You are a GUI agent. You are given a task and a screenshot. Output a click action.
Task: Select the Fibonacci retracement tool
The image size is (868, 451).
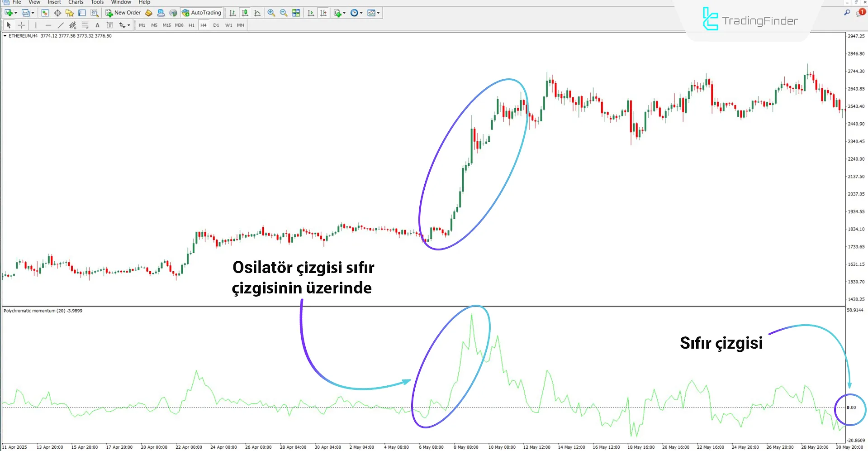[85, 25]
